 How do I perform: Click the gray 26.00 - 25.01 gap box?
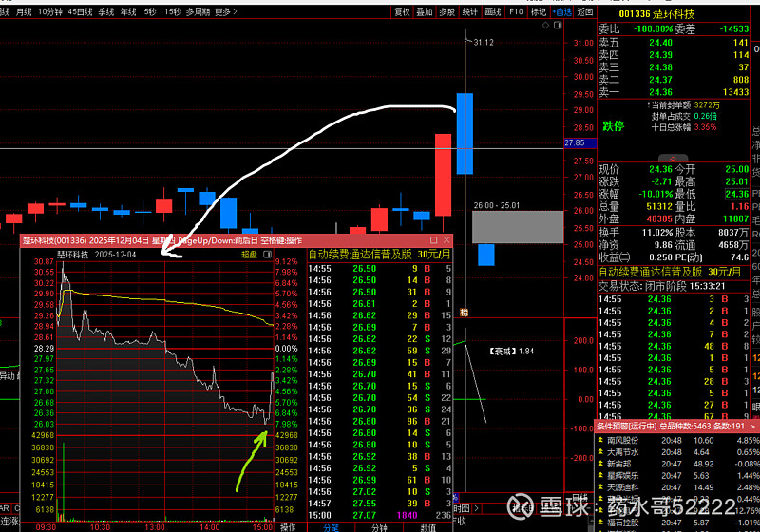click(x=518, y=227)
